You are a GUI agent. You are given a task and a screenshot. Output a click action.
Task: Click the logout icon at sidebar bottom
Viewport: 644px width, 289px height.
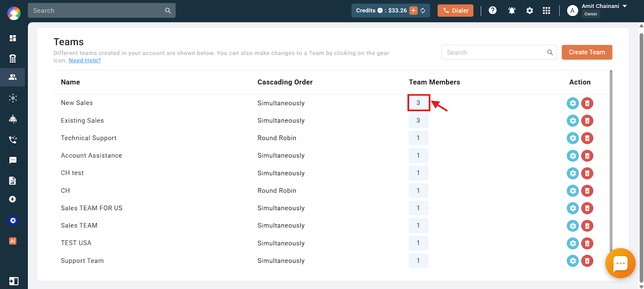click(14, 281)
